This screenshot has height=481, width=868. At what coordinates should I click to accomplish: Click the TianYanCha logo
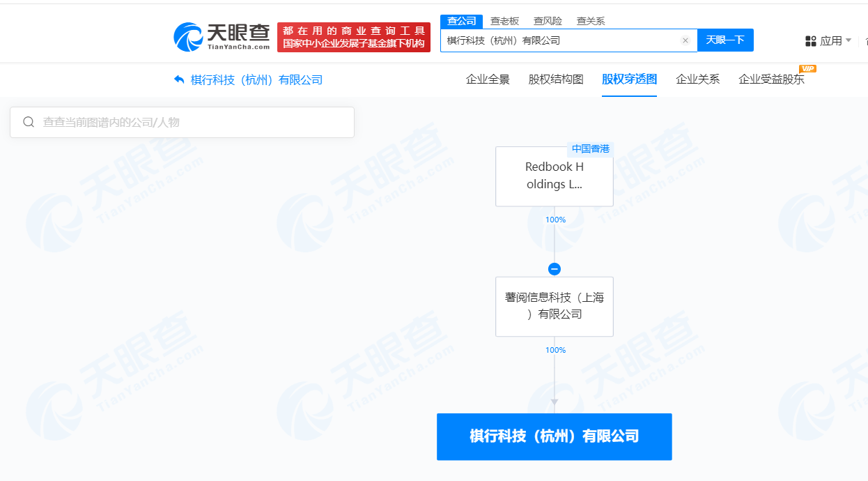[222, 36]
